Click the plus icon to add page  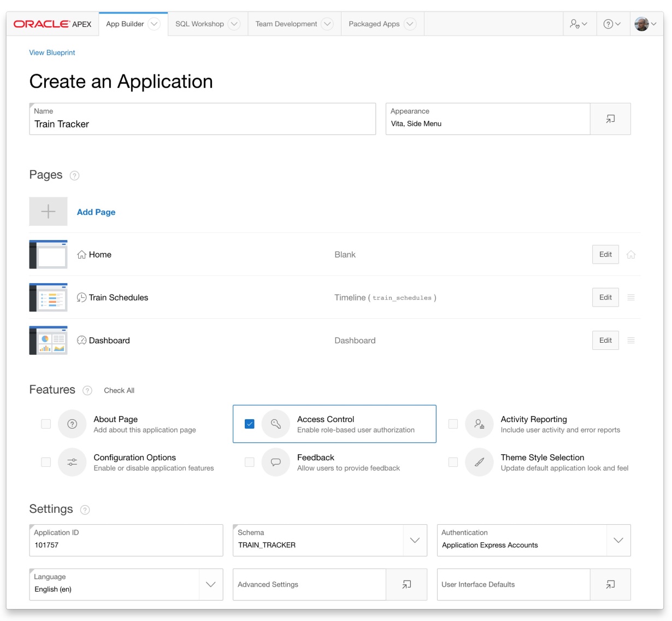click(x=48, y=212)
